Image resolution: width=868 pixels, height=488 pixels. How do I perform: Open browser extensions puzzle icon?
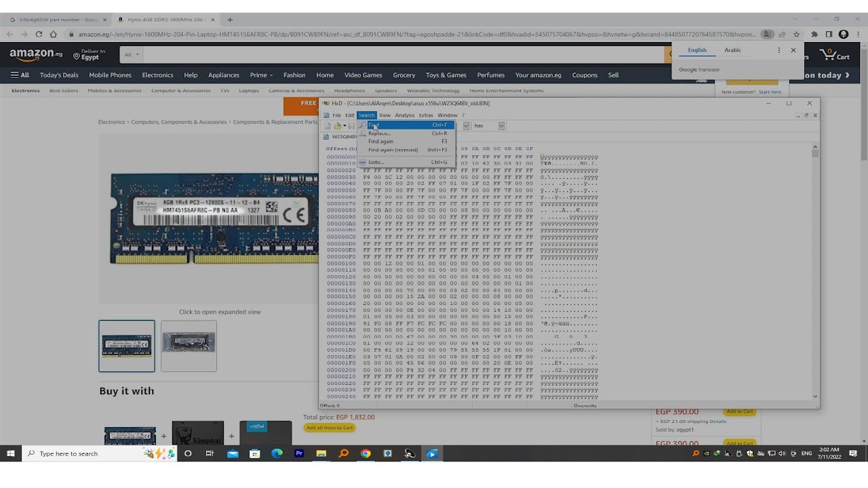[x=814, y=34]
